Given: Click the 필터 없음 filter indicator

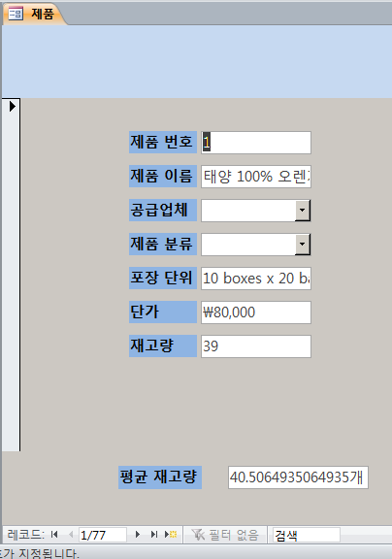Looking at the screenshot, I should click(x=225, y=535).
